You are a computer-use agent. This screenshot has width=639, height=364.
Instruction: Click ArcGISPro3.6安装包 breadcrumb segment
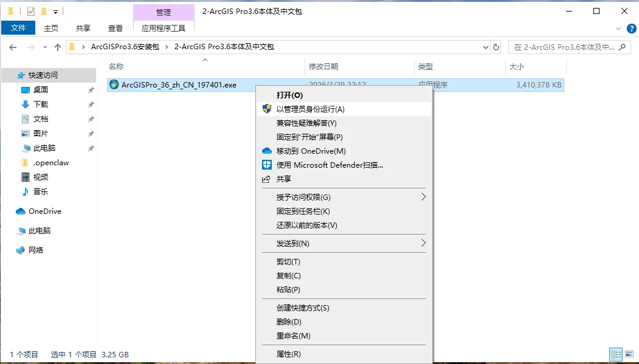tap(125, 47)
